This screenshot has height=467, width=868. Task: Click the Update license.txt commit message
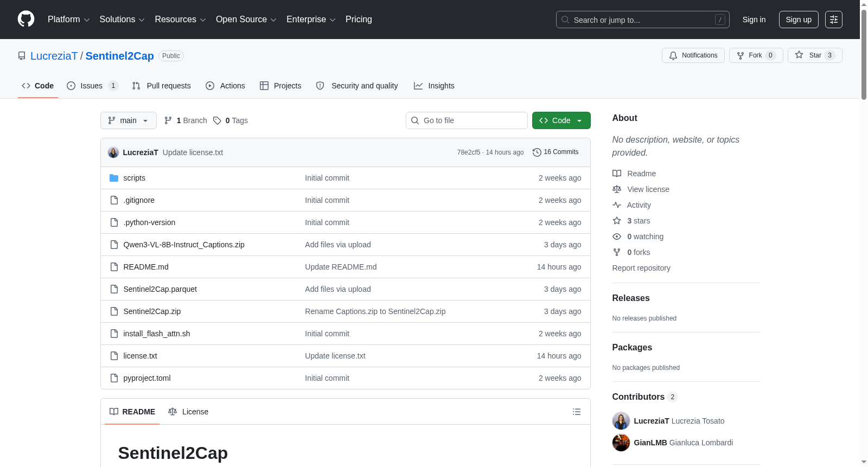(193, 152)
